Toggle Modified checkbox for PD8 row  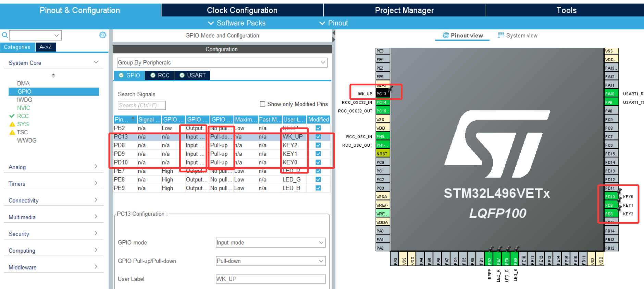pyautogui.click(x=318, y=145)
